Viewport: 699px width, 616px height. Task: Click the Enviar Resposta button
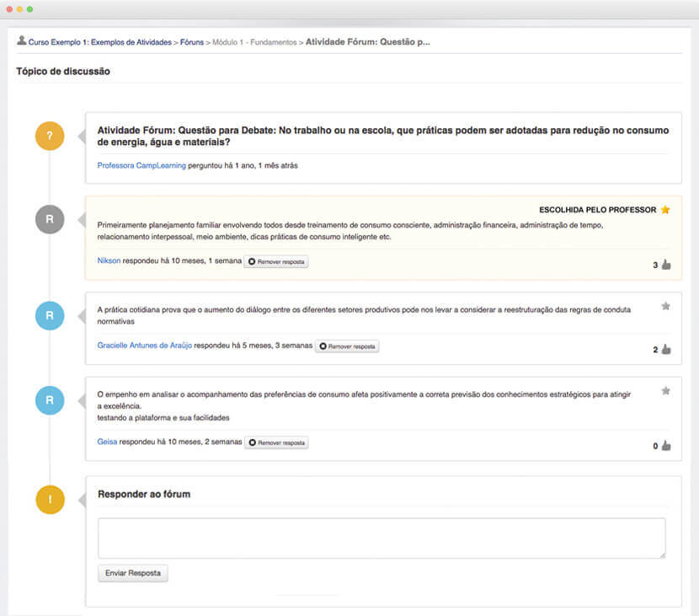(131, 573)
